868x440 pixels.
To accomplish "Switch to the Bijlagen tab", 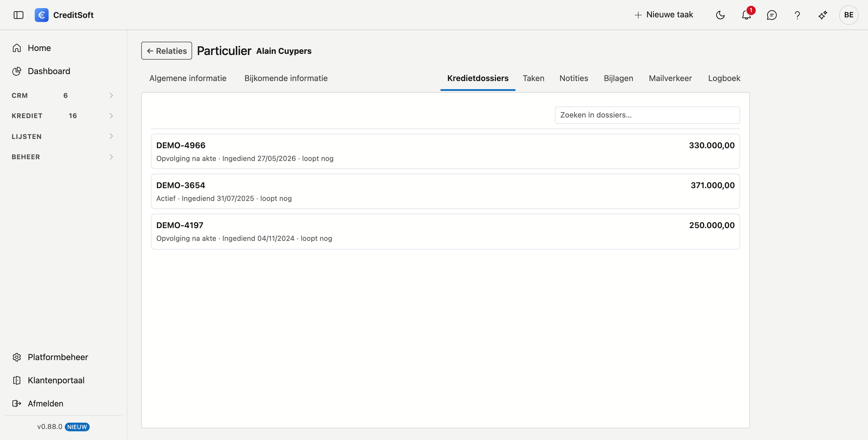I will 618,78.
